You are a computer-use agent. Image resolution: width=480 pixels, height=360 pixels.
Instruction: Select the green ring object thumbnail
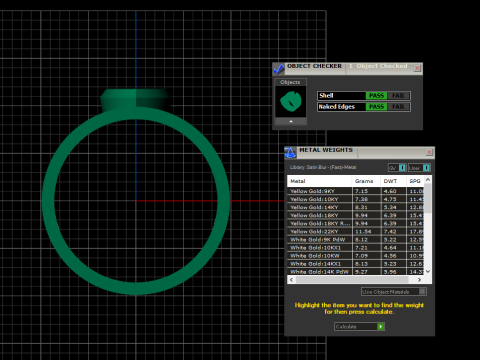coord(291,101)
